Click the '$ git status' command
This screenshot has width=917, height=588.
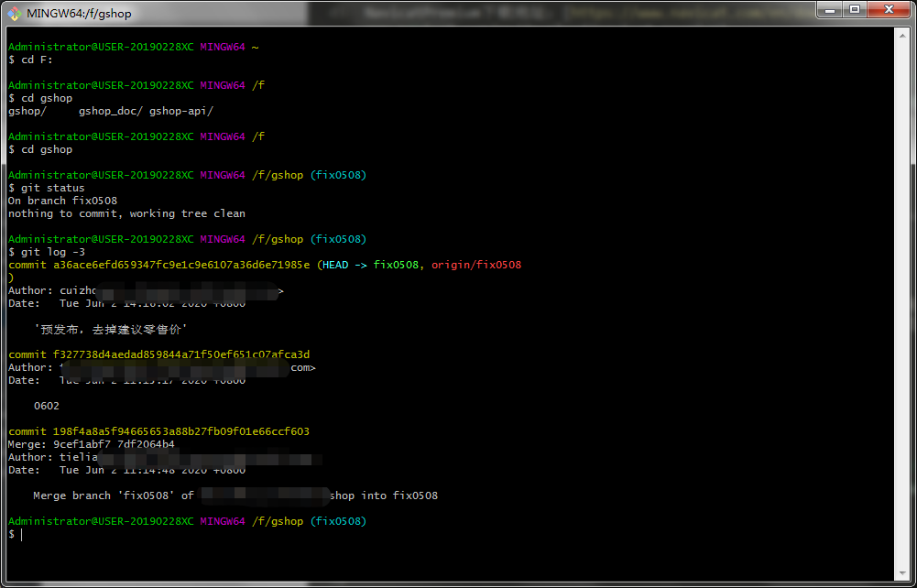(x=47, y=188)
